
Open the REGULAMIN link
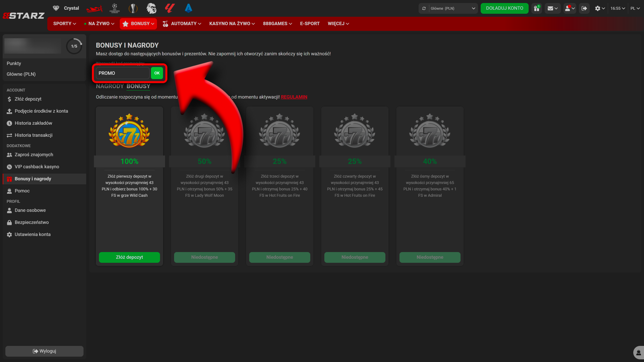pos(294,97)
